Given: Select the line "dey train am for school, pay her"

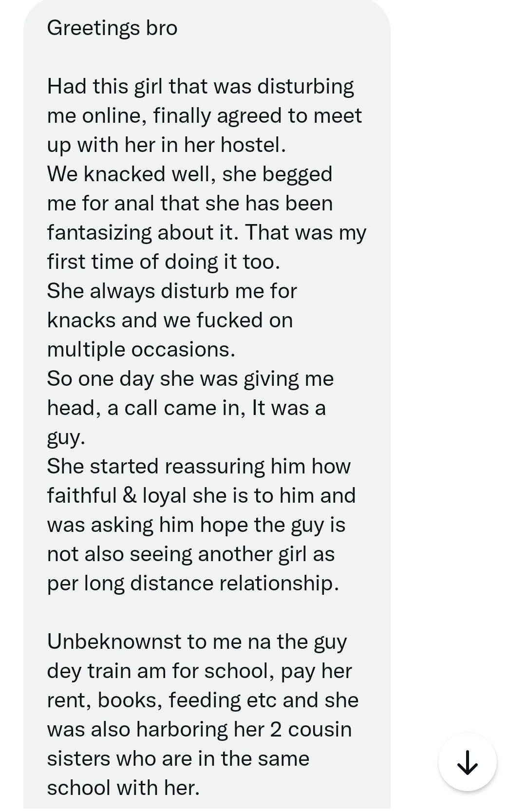Looking at the screenshot, I should click(199, 671).
